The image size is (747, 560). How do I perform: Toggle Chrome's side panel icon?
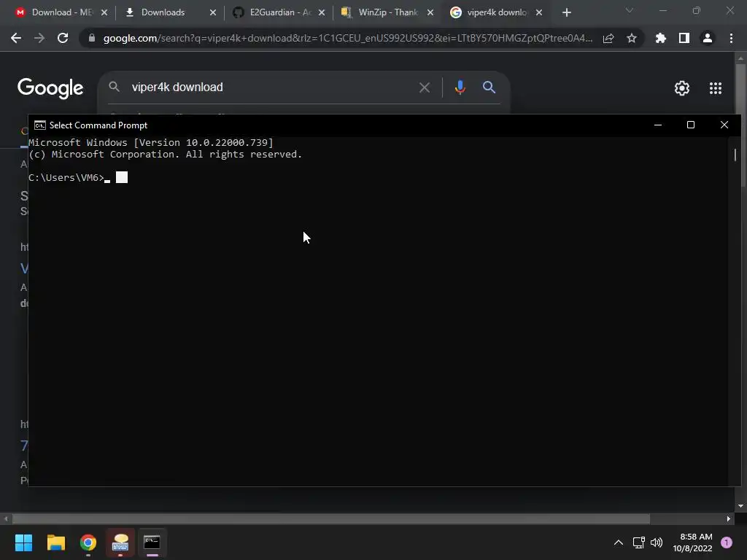tap(684, 38)
